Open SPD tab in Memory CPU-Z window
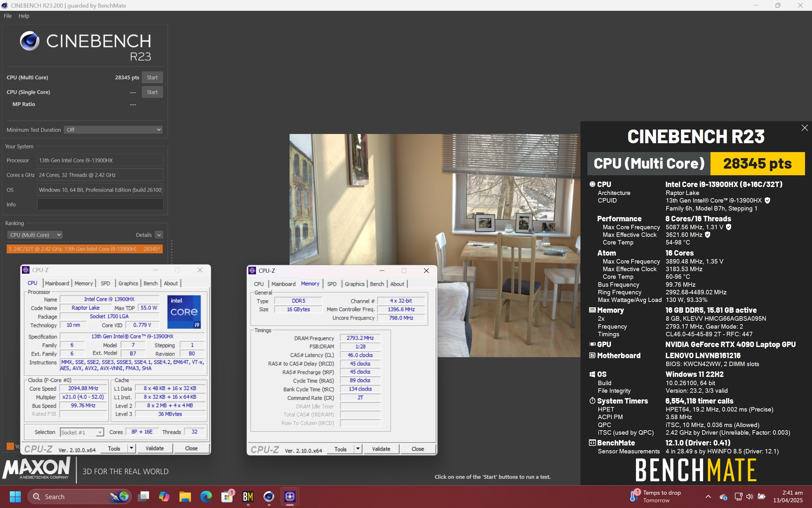This screenshot has width=812, height=508. coord(332,284)
